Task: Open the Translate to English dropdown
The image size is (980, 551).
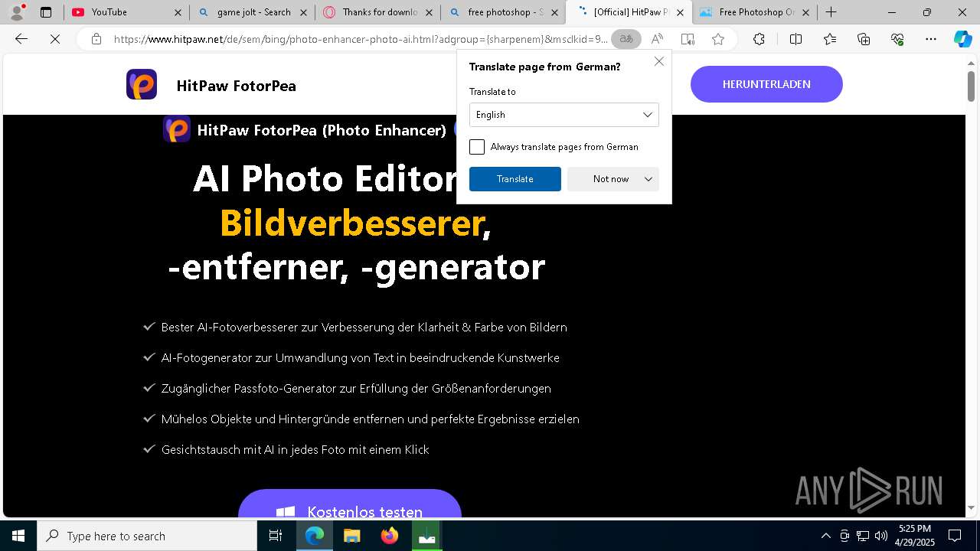Action: pyautogui.click(x=564, y=115)
